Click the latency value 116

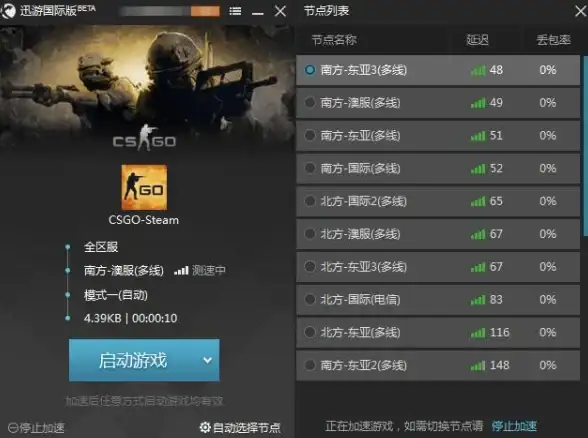[500, 332]
